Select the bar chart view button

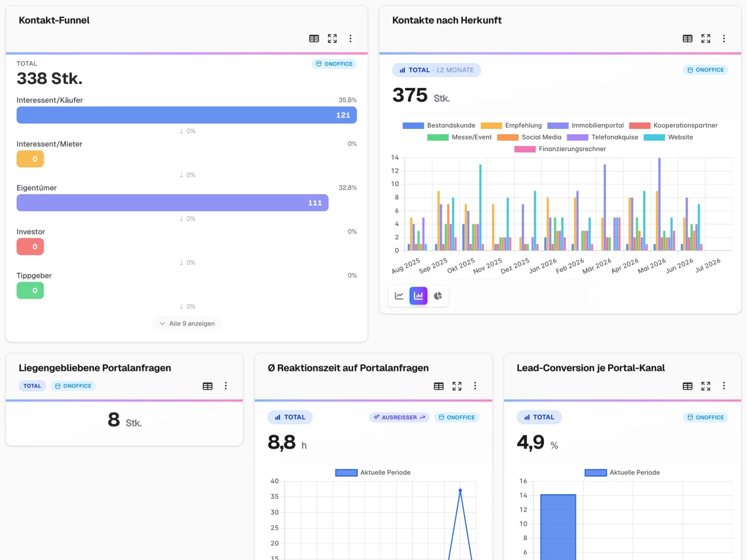point(418,296)
